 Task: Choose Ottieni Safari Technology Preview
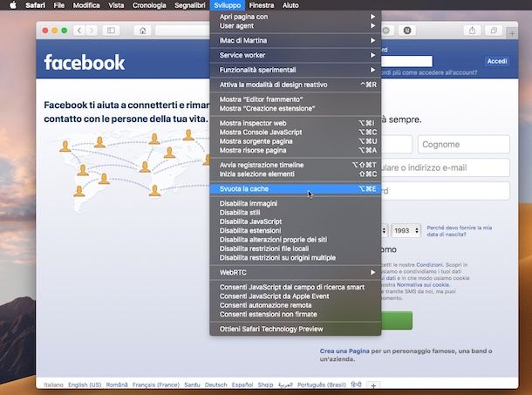(x=296, y=329)
